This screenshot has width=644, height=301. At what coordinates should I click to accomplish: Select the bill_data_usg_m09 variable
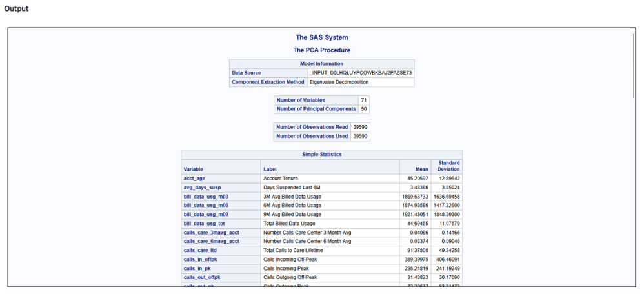pyautogui.click(x=206, y=215)
